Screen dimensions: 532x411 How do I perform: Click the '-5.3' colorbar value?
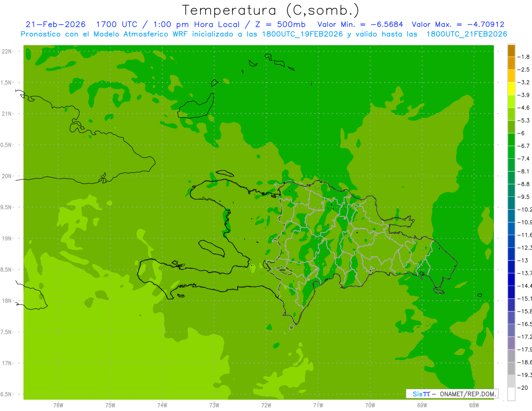(x=524, y=121)
